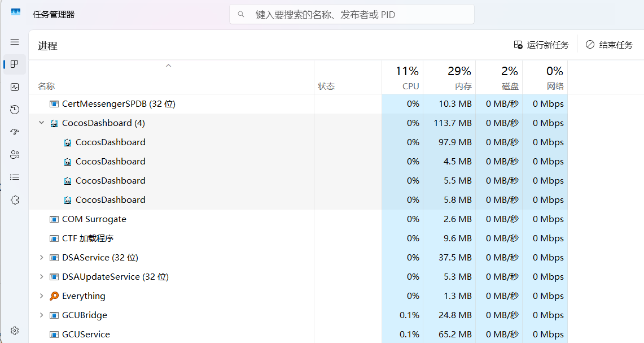Go to the Users page icon
The height and width of the screenshot is (343, 644).
pos(15,155)
